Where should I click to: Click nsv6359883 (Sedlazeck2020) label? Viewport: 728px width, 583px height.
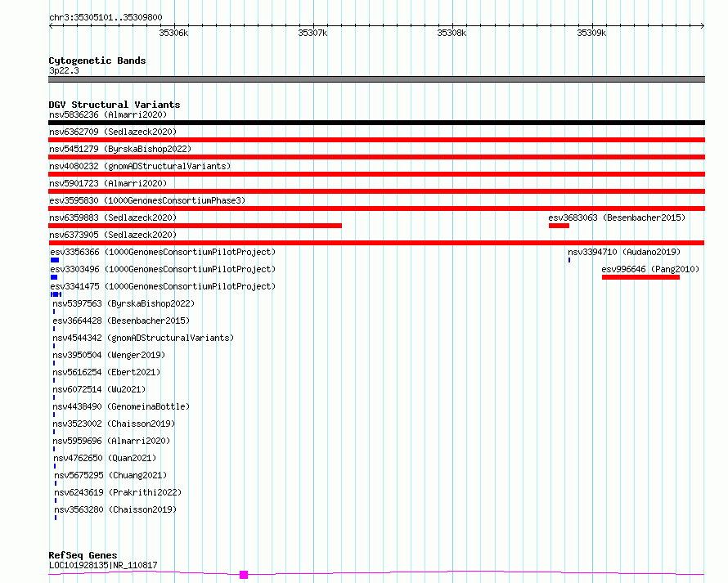coord(113,218)
